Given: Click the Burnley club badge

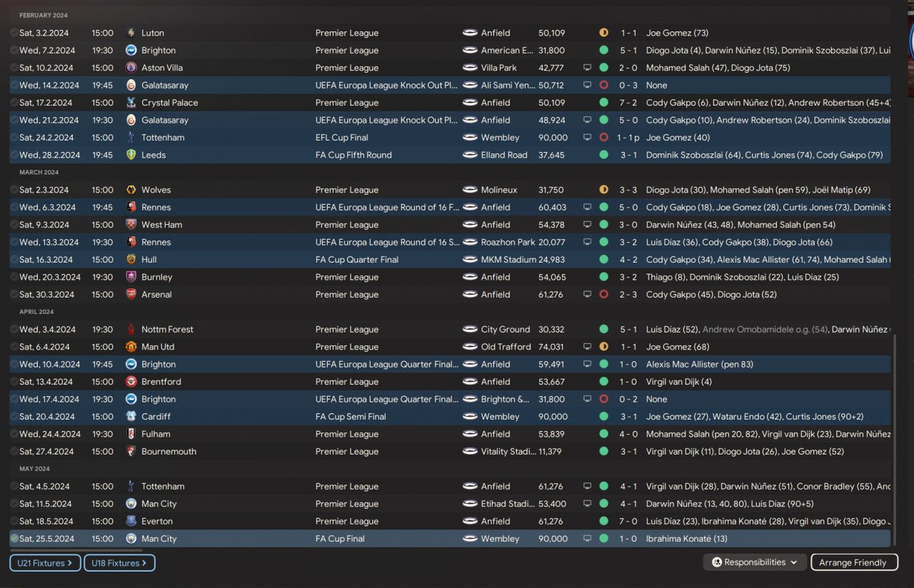Looking at the screenshot, I should click(x=131, y=277).
